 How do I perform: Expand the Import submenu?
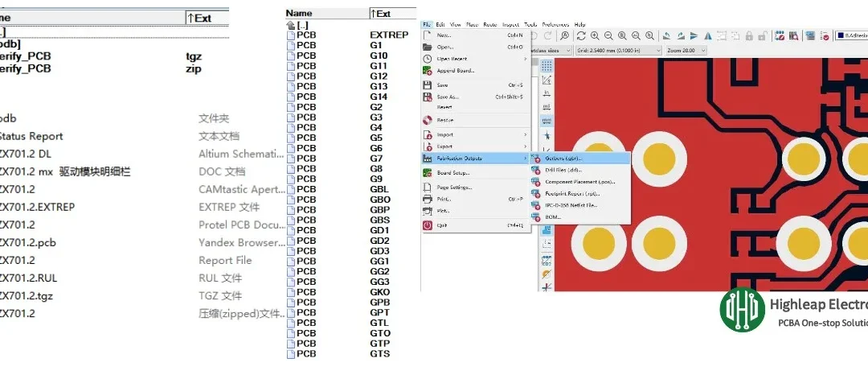tap(476, 134)
